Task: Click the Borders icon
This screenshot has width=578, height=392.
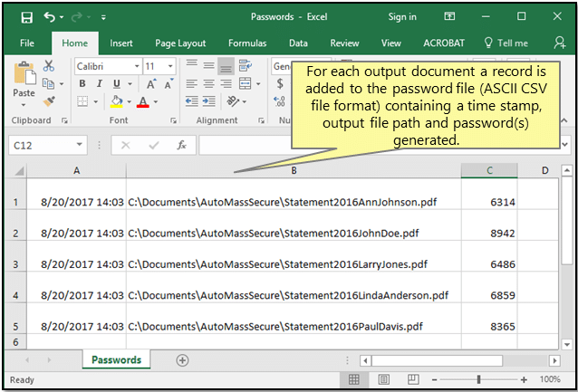Action: (x=82, y=101)
